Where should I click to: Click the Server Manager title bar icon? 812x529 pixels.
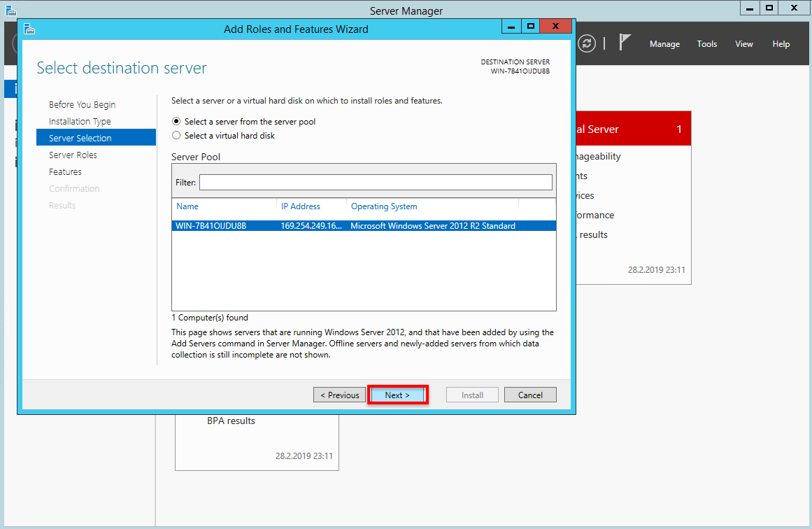point(11,10)
